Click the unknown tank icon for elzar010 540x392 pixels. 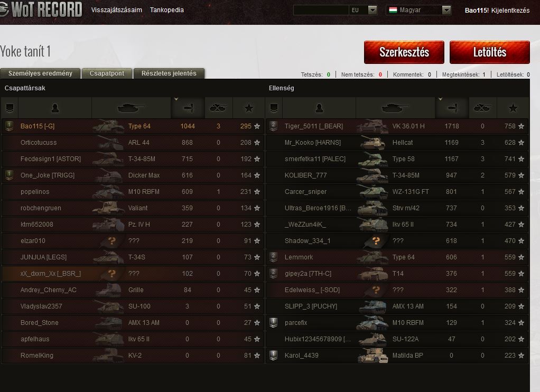coord(111,241)
